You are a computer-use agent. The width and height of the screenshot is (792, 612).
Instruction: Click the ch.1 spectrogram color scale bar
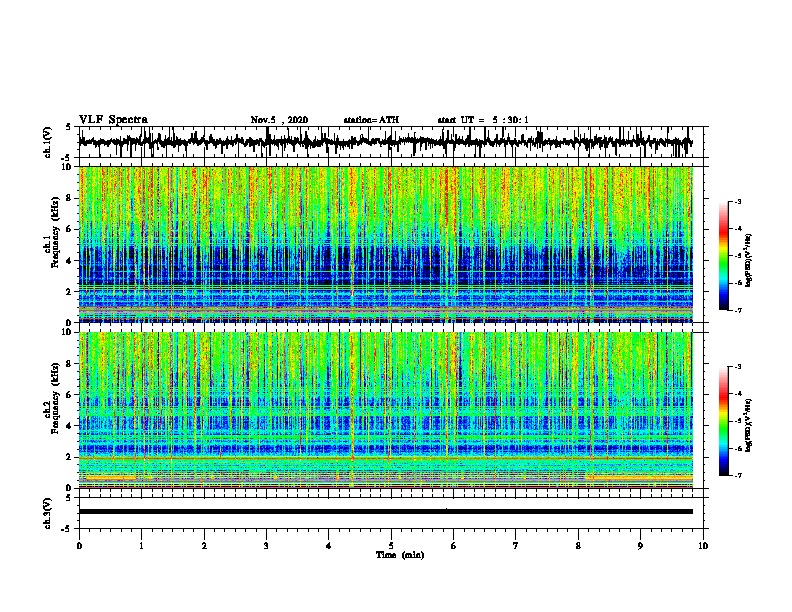click(724, 256)
